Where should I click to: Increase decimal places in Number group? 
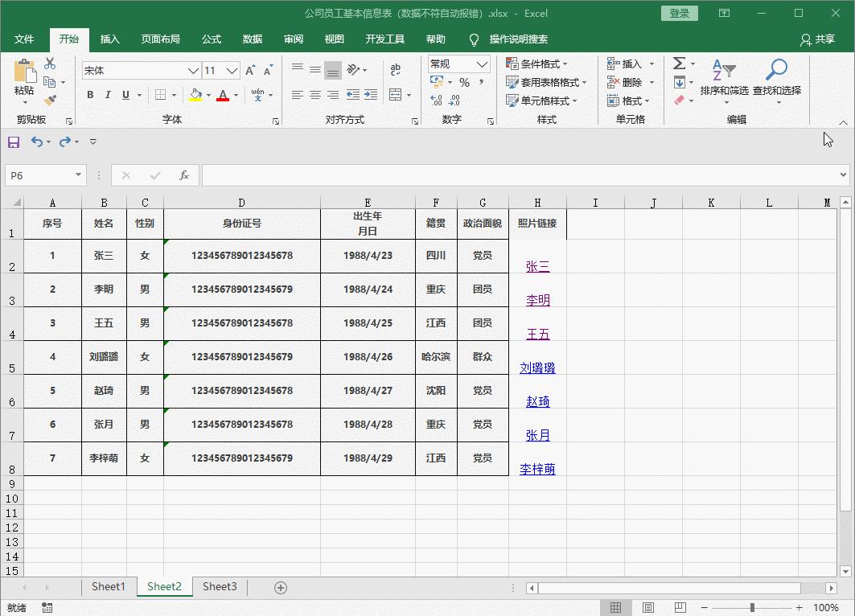434,100
